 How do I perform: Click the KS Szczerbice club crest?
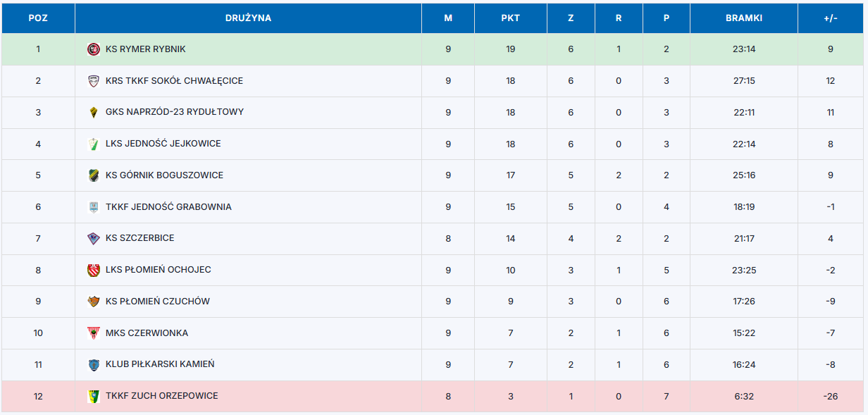click(x=94, y=238)
